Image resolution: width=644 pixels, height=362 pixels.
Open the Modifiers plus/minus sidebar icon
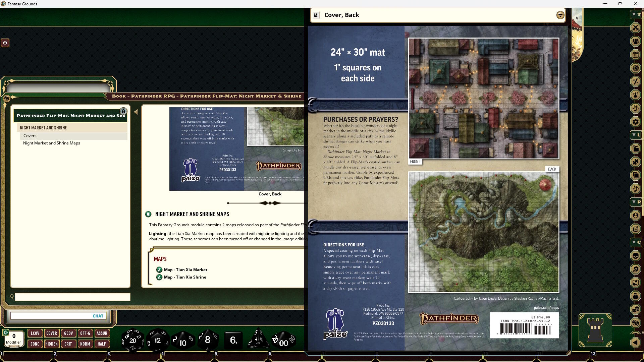click(636, 81)
